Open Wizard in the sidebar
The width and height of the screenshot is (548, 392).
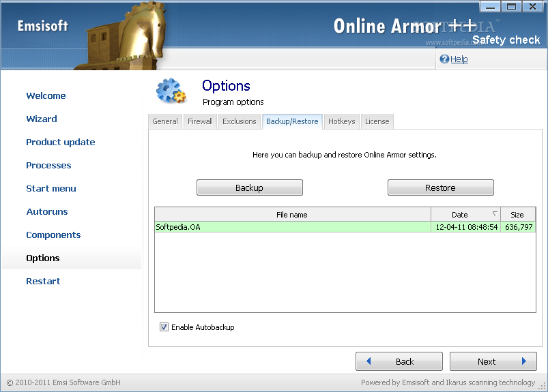click(x=42, y=119)
